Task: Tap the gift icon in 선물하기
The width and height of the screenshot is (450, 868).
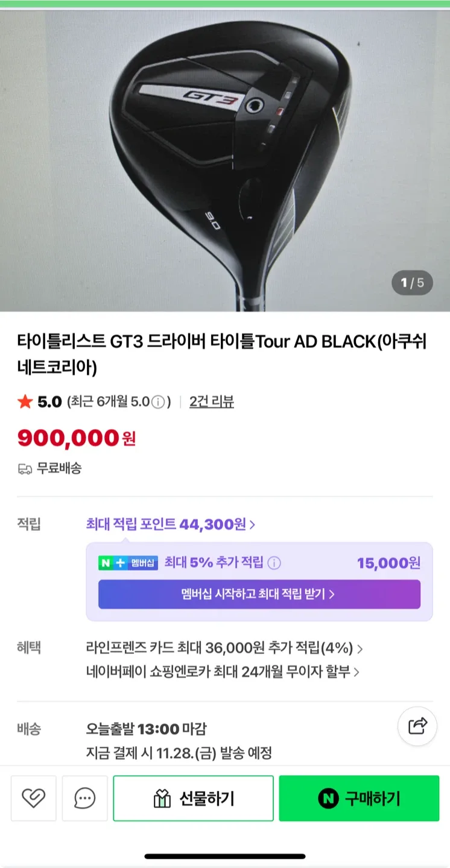Action: [162, 799]
